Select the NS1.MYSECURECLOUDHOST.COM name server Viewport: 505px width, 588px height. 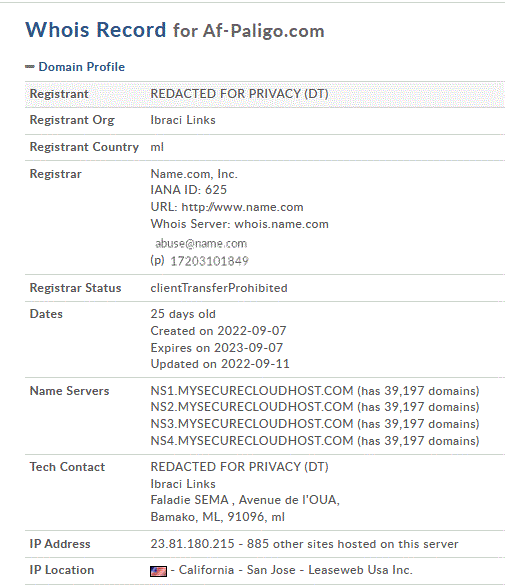click(252, 391)
